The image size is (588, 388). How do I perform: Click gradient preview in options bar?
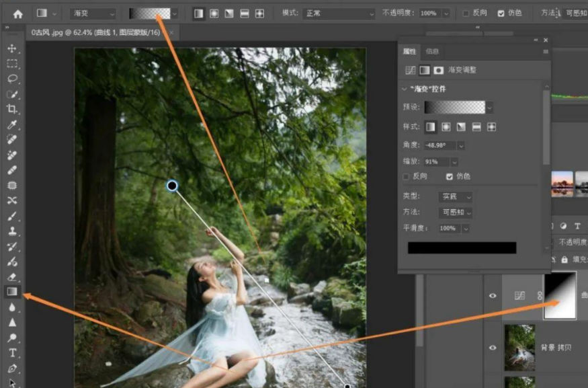(150, 14)
